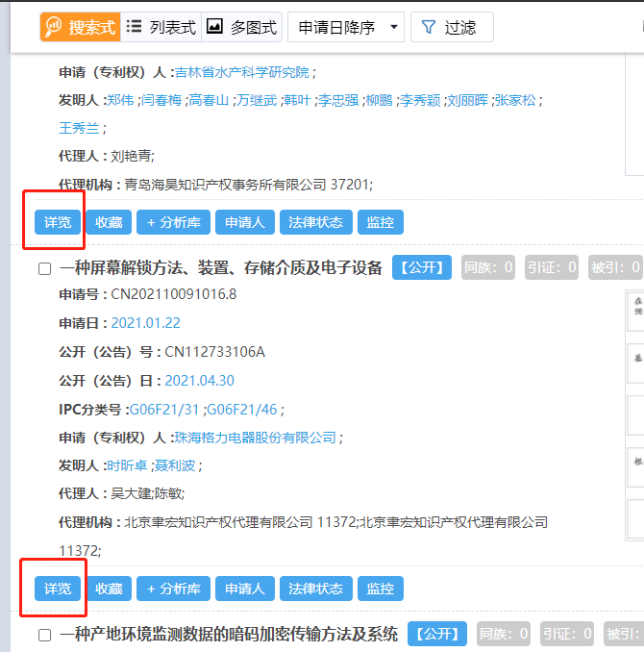Click 申请人 button for 珠海格力电器 patent
Image resolution: width=644 pixels, height=652 pixels.
pos(245,589)
